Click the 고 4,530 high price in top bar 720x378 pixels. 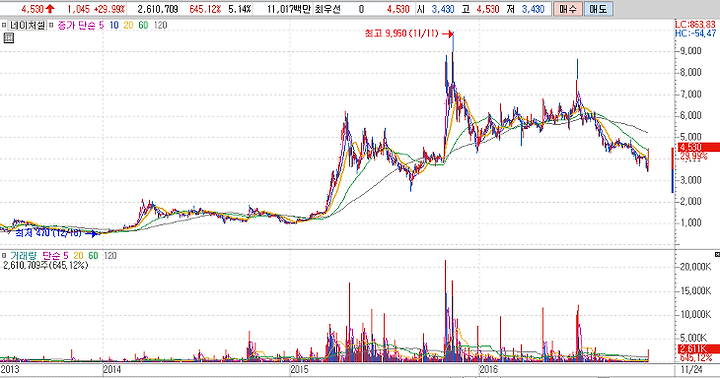480,9
